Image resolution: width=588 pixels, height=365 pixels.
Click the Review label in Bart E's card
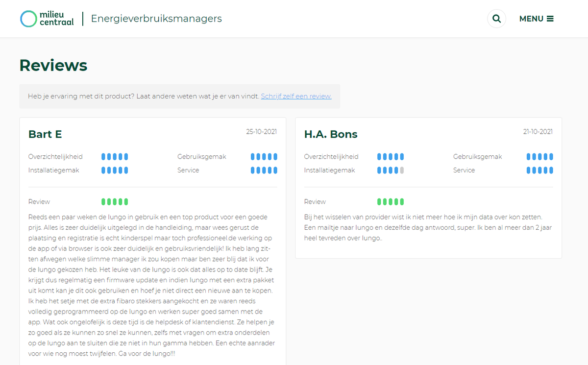point(39,201)
